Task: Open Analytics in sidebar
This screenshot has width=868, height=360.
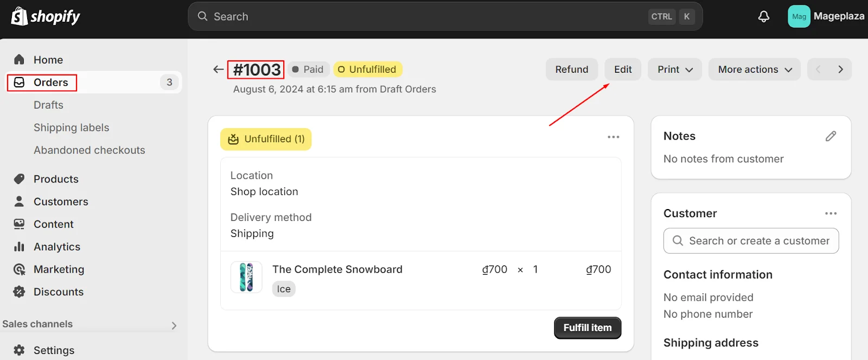Action: 57,247
